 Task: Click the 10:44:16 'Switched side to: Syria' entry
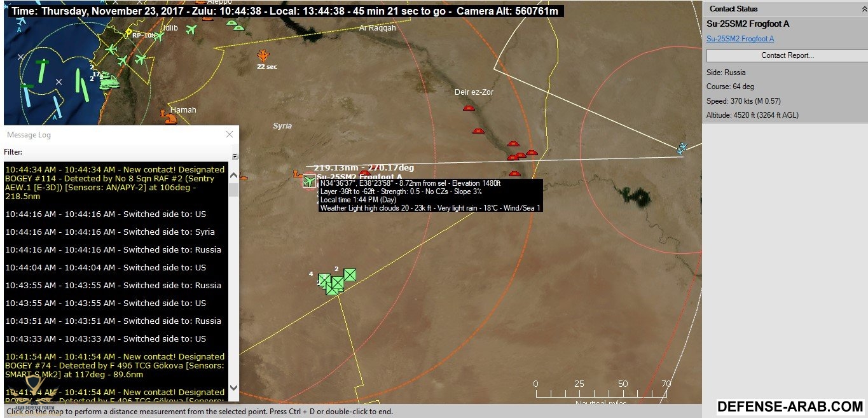tap(110, 232)
